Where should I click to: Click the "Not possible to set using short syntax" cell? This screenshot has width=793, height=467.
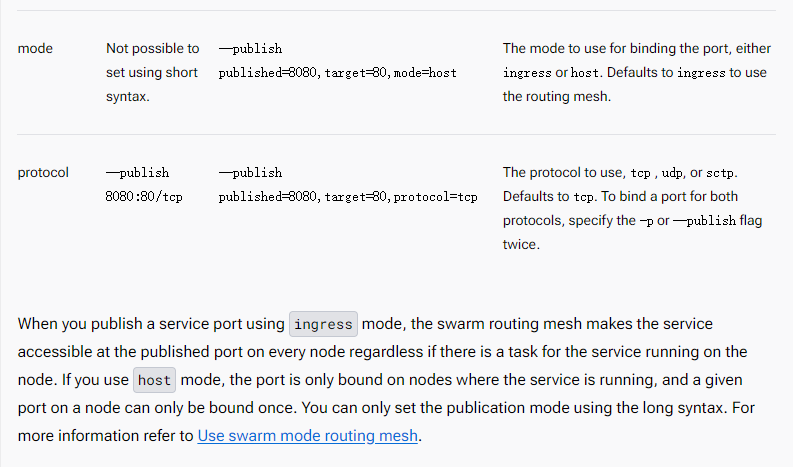click(x=152, y=72)
